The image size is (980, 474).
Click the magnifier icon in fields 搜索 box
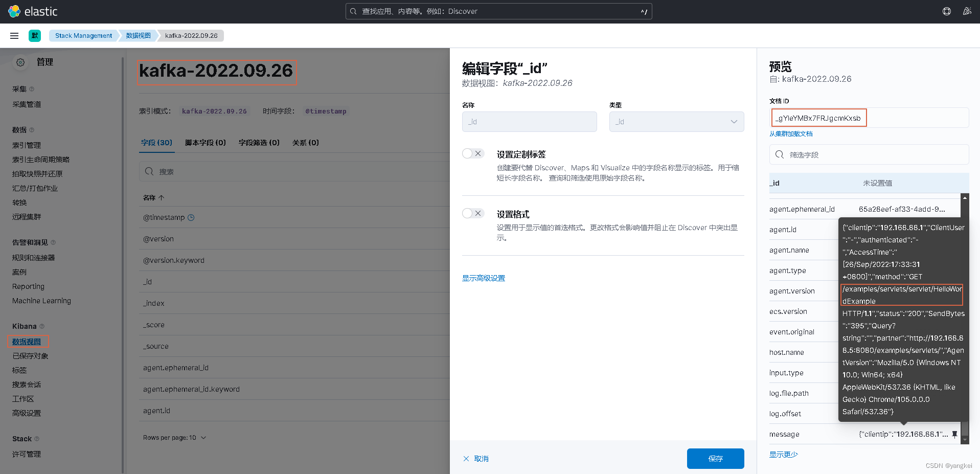pyautogui.click(x=149, y=171)
